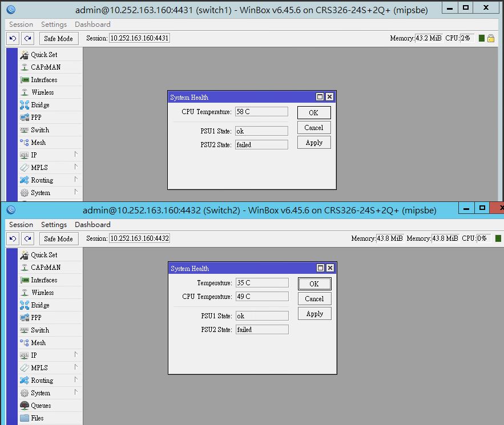Open PPP in switch1 sidebar
504x425 pixels.
tap(50, 118)
